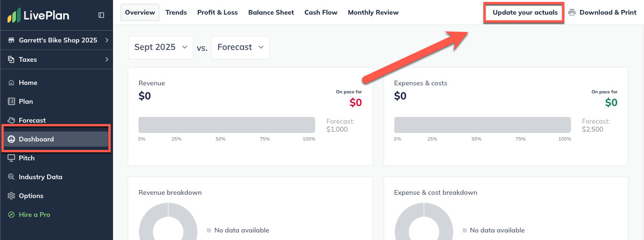Screen dimensions: 644x240
Task: Click the green $0 on-pace expenses value
Action: coord(611,102)
